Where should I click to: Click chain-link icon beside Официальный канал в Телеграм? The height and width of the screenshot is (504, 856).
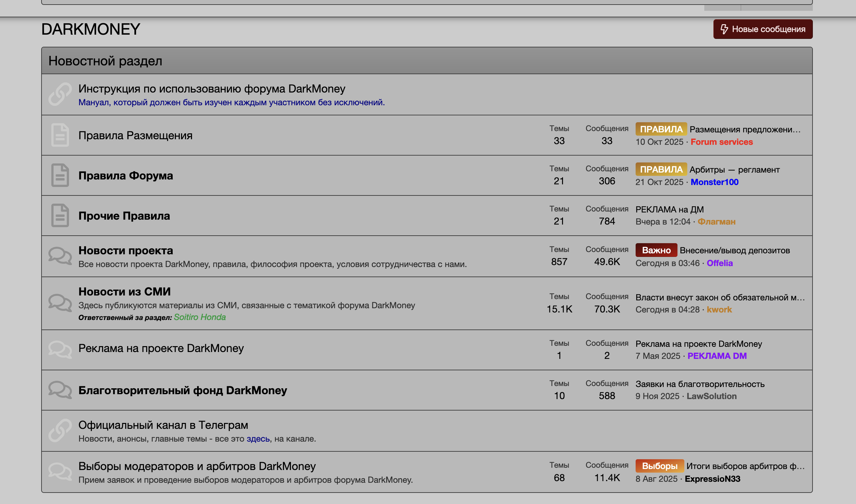[x=60, y=430]
